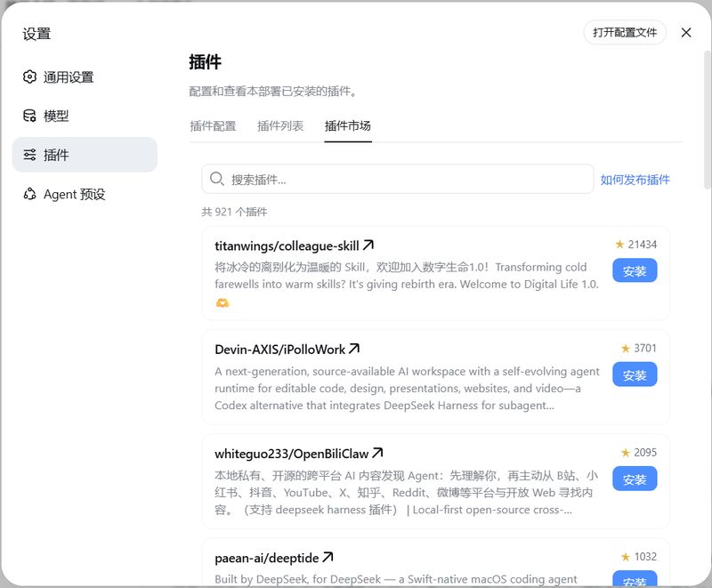The width and height of the screenshot is (712, 588).
Task: Click the 配置和查看本部署已安装的插件 subtitle
Action: click(x=273, y=92)
